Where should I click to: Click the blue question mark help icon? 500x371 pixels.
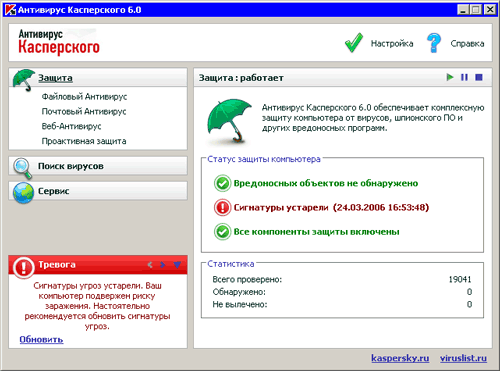[x=434, y=43]
